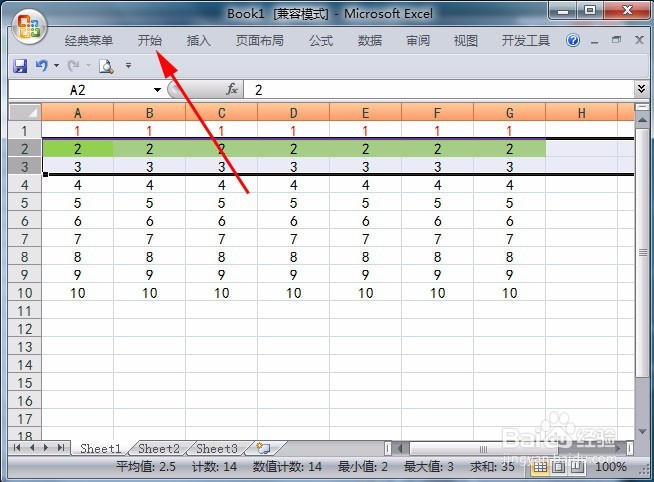Select row 10 header

[25, 293]
